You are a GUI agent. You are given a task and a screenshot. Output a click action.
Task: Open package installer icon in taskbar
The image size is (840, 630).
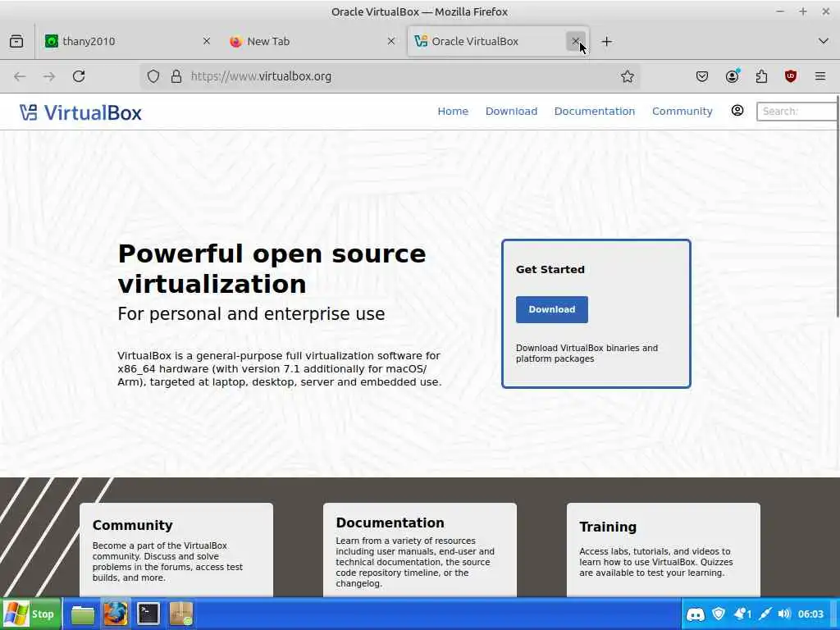pyautogui.click(x=180, y=614)
